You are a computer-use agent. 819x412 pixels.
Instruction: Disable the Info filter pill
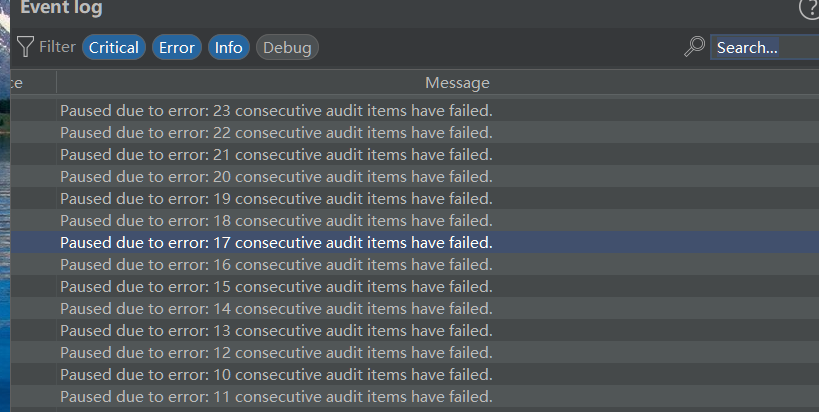[x=229, y=47]
